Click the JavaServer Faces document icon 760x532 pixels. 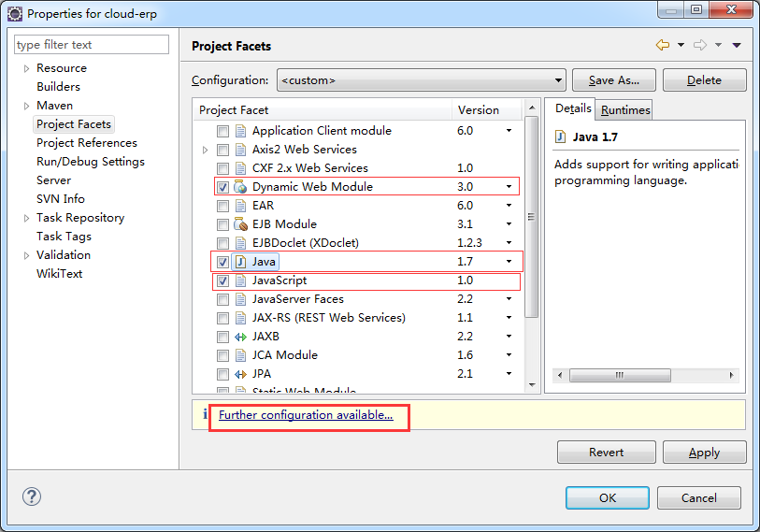click(x=240, y=299)
